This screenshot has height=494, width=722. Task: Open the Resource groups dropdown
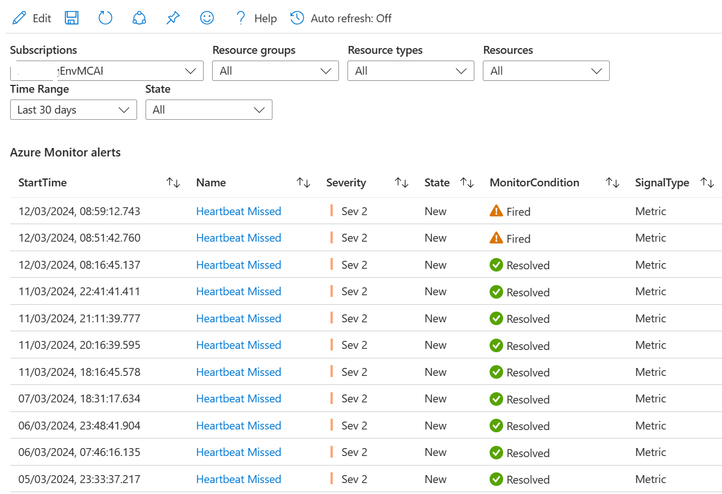275,71
